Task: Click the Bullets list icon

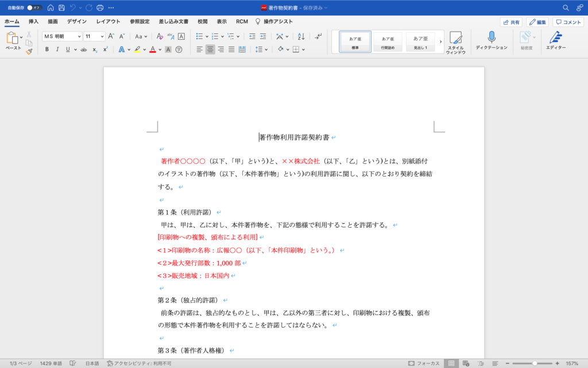Action: (x=199, y=36)
